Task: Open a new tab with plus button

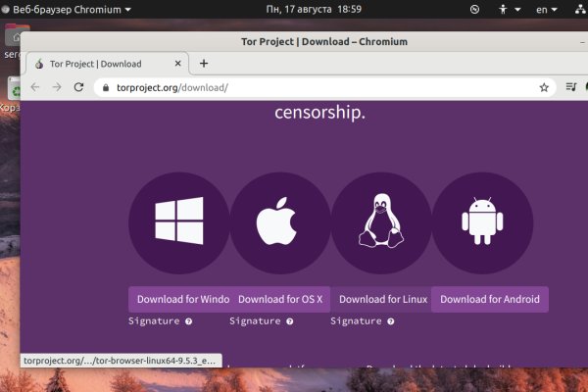Action: pos(204,64)
